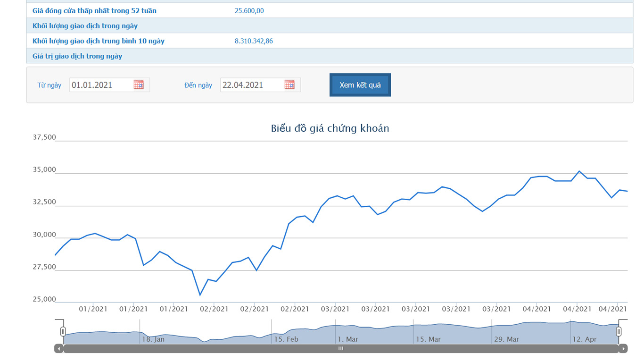
Task: Open the "Đến ngày" calendar picker icon
Action: 289,85
